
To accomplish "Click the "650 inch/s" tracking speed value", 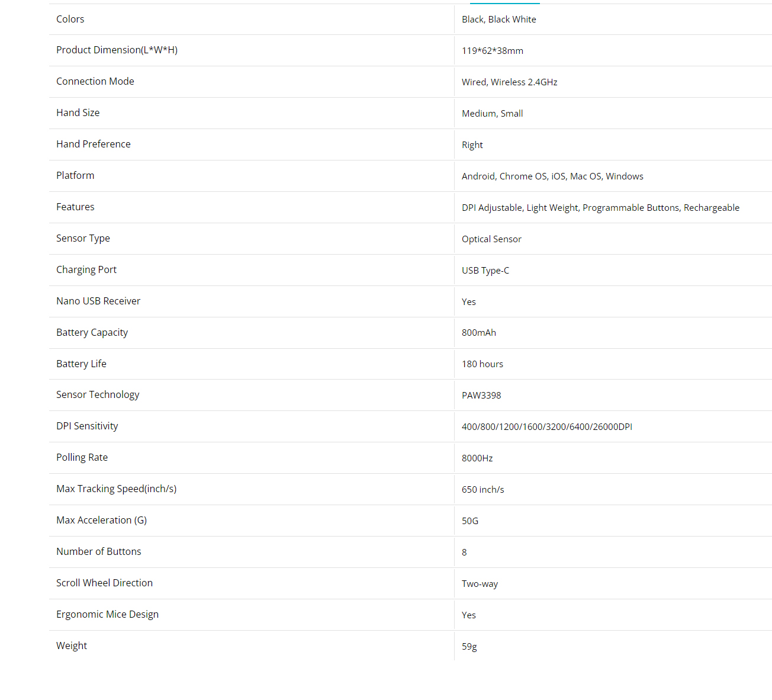I will click(482, 490).
